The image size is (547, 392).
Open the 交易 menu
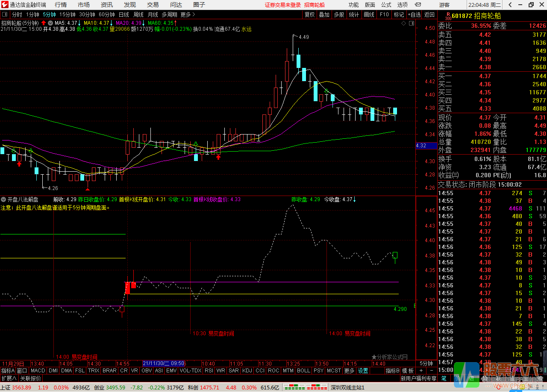[153, 5]
